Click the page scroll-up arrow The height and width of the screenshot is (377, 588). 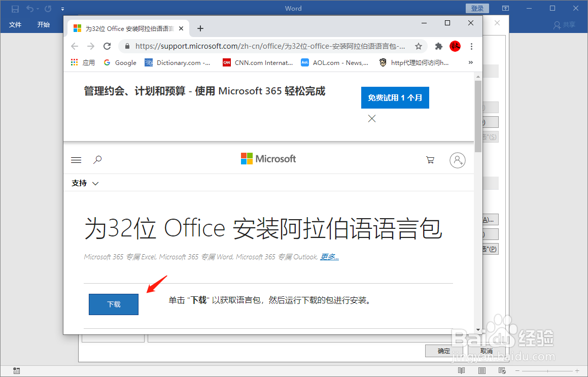coord(478,77)
